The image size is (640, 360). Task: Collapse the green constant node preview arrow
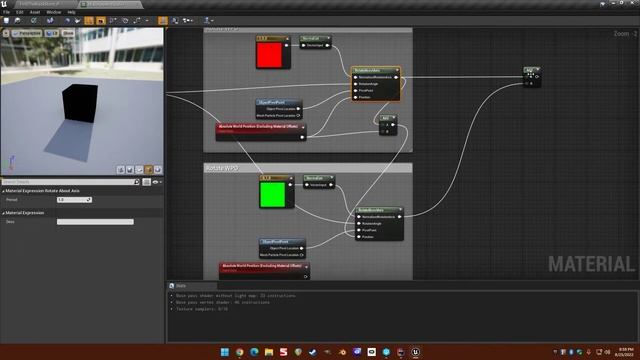pos(291,178)
